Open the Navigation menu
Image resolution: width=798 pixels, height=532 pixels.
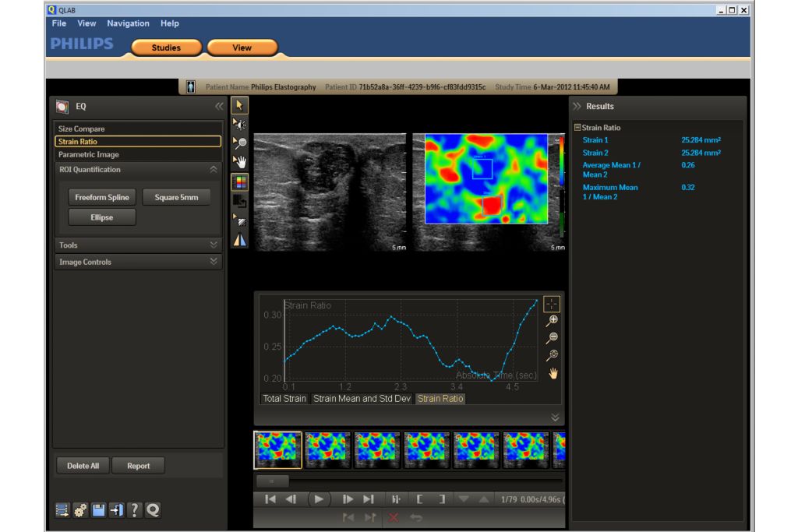point(128,23)
